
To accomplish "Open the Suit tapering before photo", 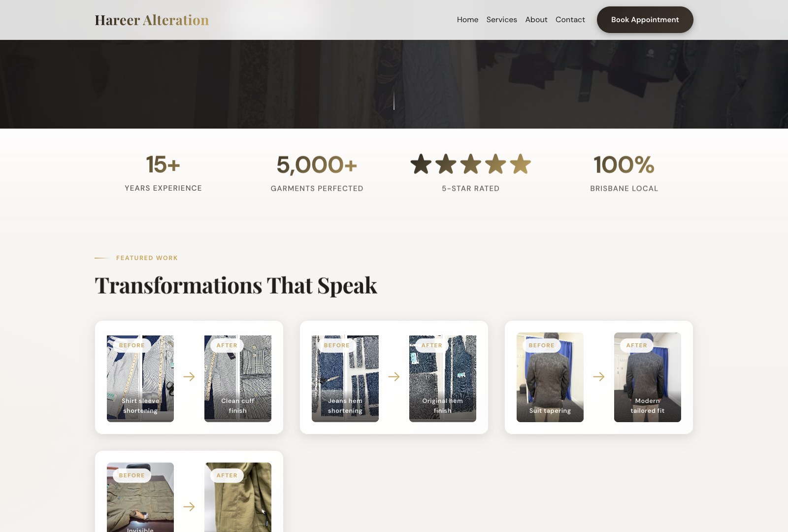I will click(550, 377).
